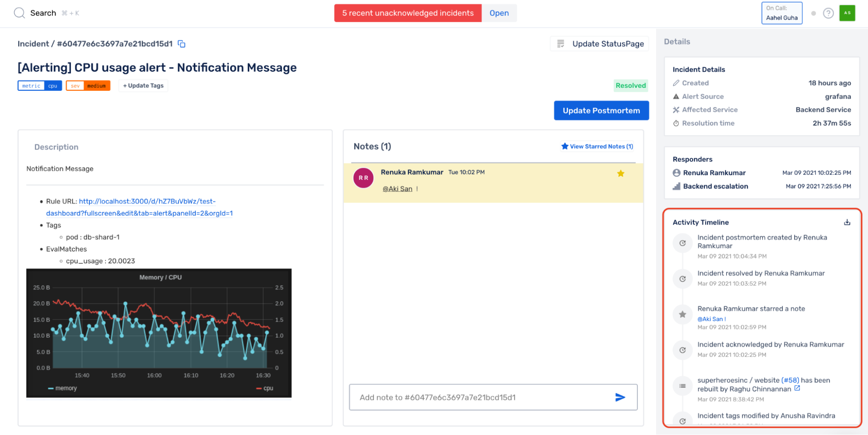Click Update Tags button

point(143,86)
